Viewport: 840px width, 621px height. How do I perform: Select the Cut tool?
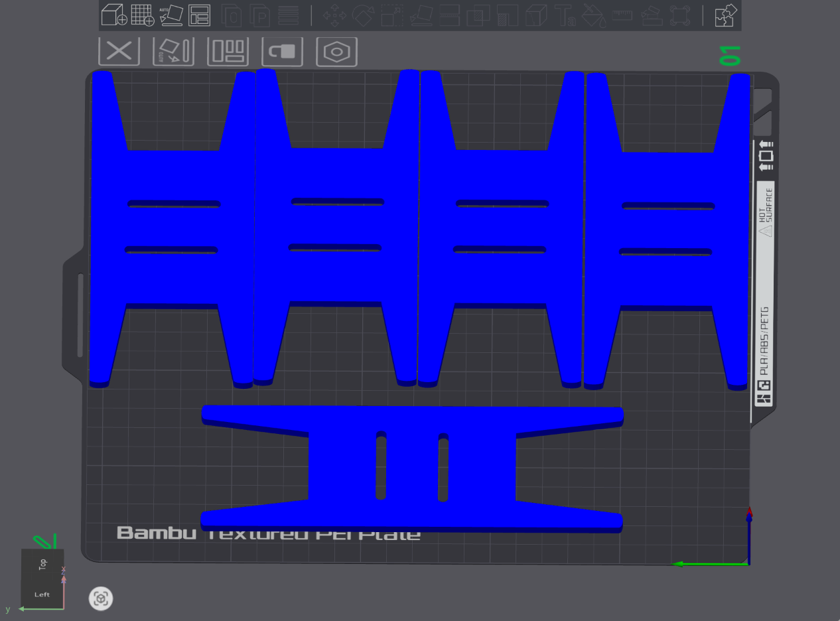point(450,15)
